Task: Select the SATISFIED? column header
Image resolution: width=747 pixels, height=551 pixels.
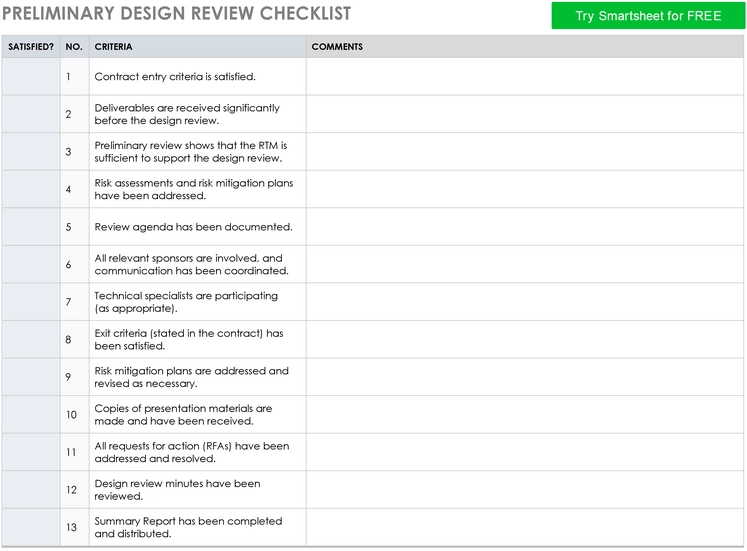Action: coord(31,47)
